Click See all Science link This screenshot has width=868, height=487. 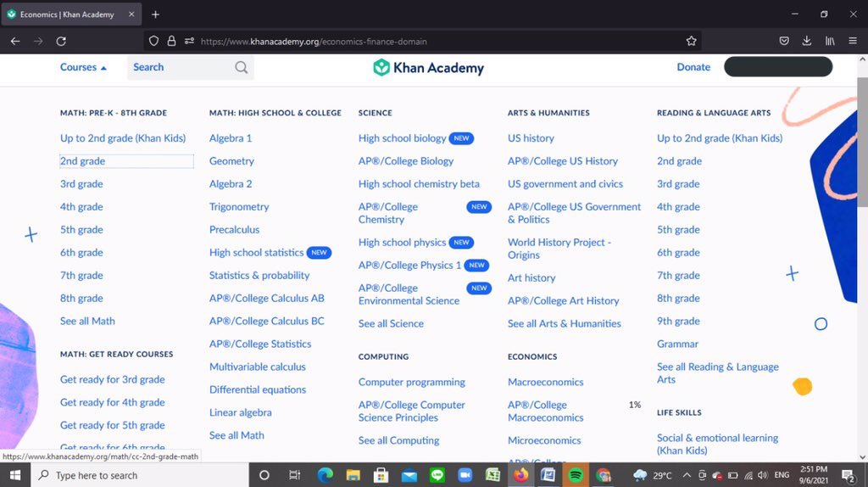click(x=391, y=323)
